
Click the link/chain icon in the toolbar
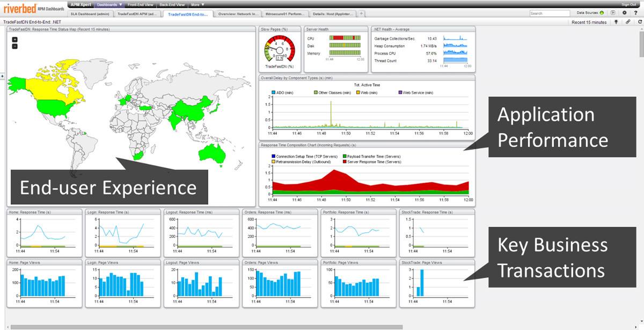tap(628, 22)
